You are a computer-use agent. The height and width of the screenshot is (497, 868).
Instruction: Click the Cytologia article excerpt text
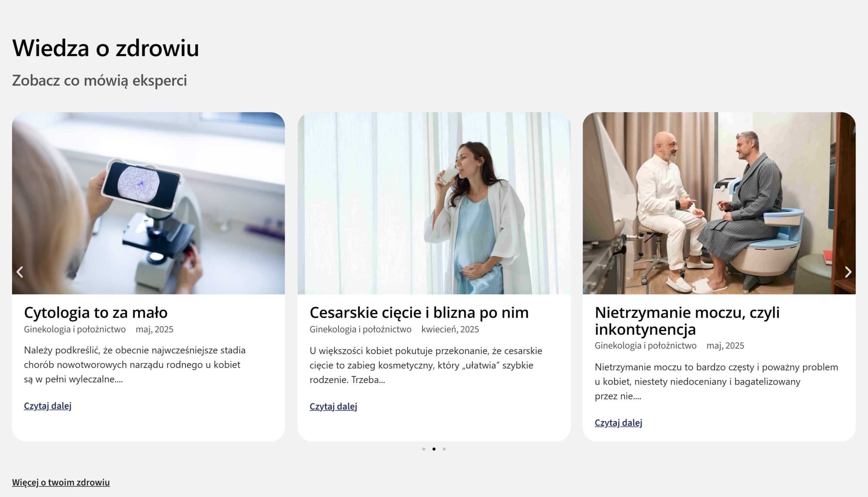point(135,365)
